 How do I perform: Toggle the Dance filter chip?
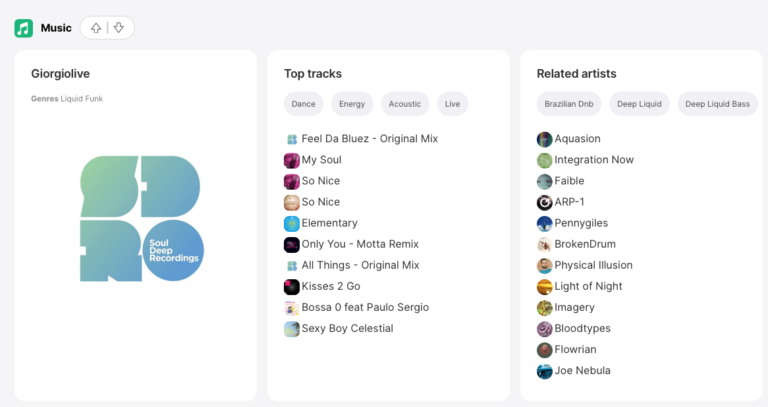coord(303,104)
